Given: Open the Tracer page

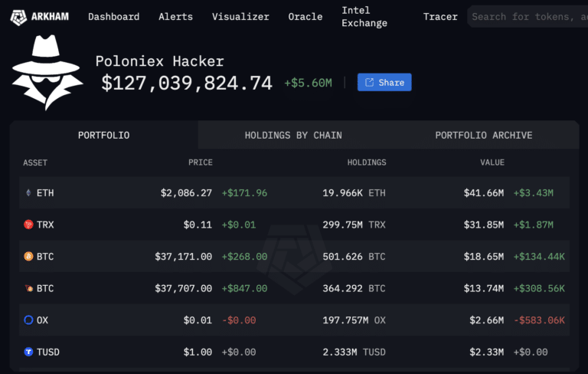Looking at the screenshot, I should (440, 17).
